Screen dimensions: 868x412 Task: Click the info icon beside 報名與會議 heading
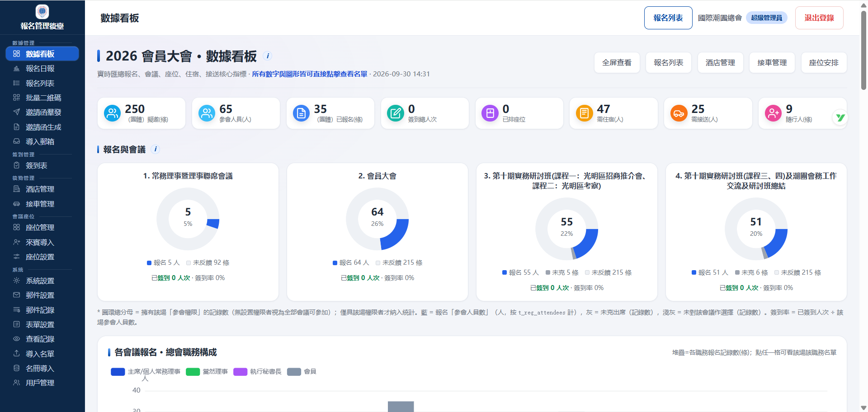[155, 149]
